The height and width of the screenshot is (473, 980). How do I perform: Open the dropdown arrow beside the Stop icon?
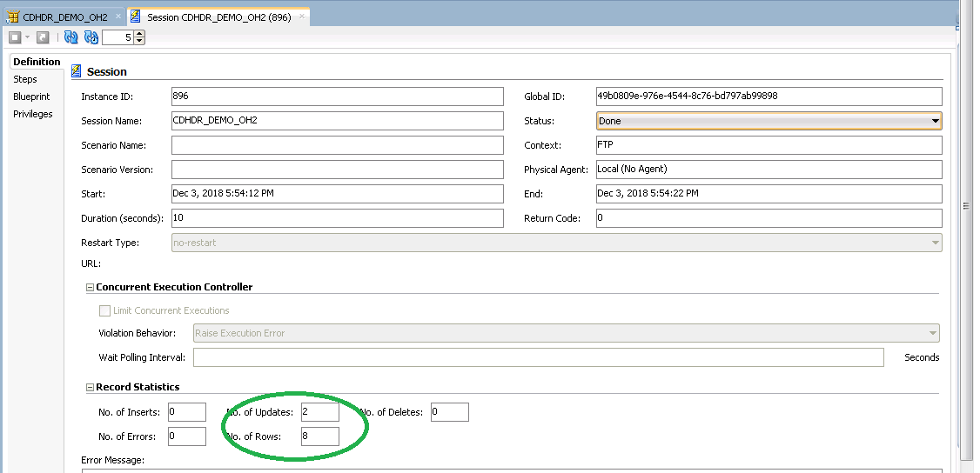pyautogui.click(x=27, y=38)
